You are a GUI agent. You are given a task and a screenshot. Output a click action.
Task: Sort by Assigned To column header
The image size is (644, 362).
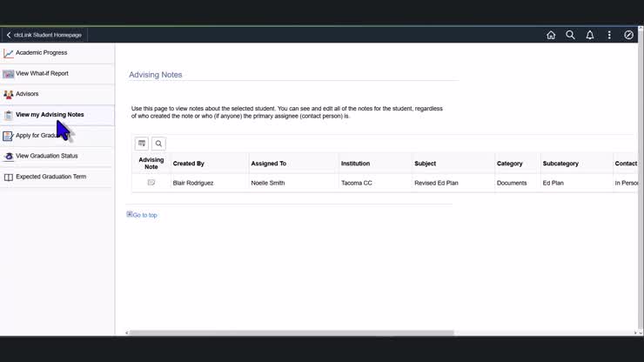pyautogui.click(x=269, y=164)
